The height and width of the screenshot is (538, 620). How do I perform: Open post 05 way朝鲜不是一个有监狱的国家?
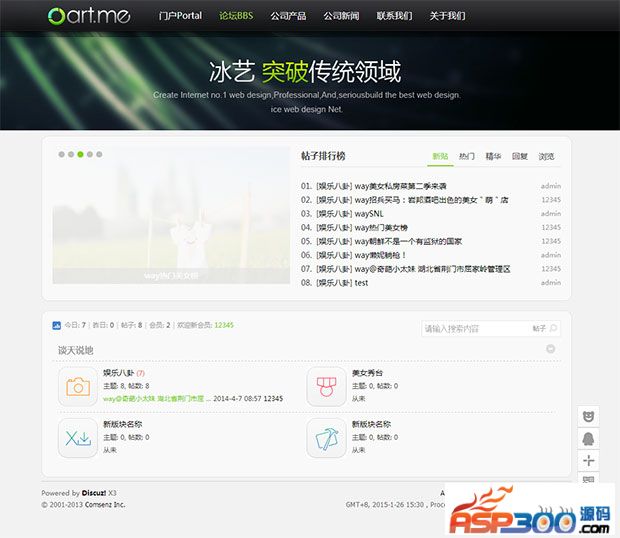[408, 241]
